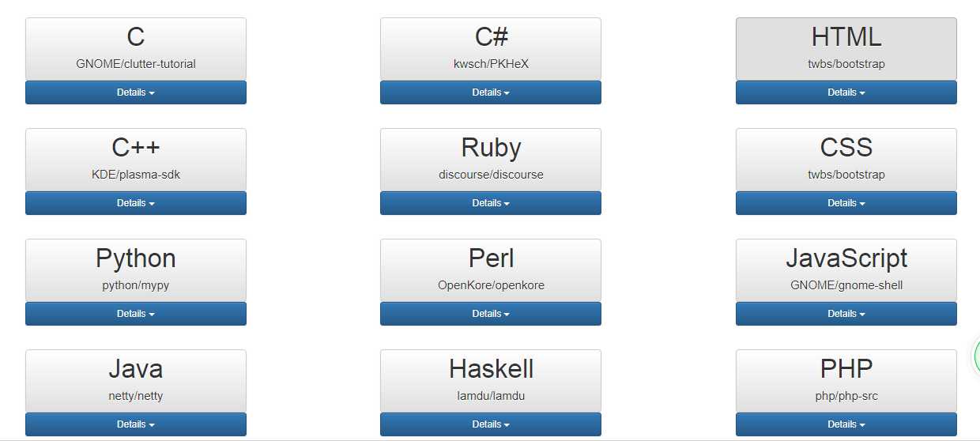
Task: Choose the JavaScript GNOME/gnome-shell card
Action: [x=846, y=270]
